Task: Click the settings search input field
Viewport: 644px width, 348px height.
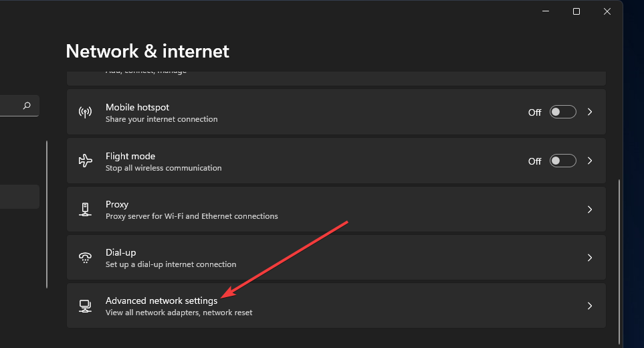Action: click(9, 106)
